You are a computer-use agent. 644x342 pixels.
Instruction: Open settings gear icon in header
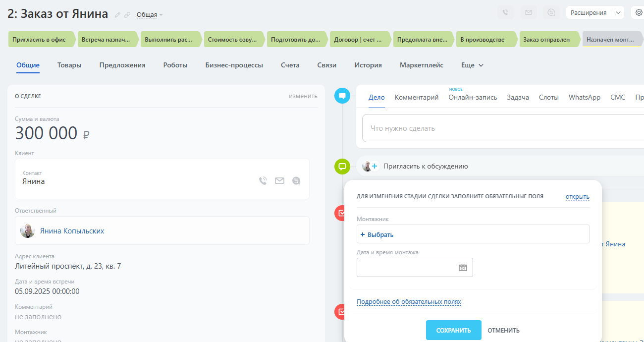639,13
